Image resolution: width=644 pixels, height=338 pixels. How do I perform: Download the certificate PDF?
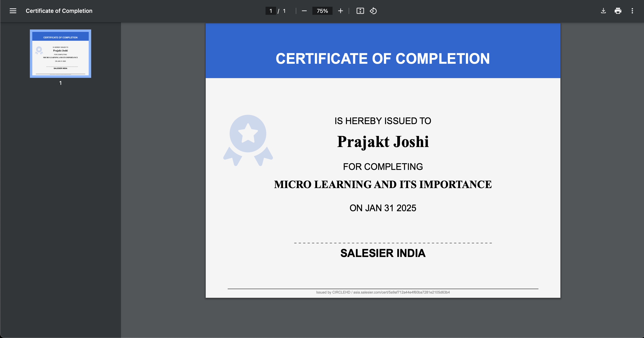point(603,11)
